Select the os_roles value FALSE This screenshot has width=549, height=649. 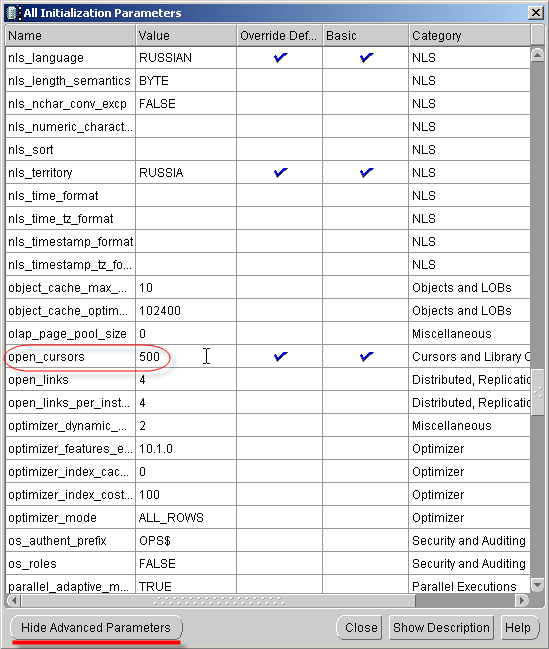click(x=157, y=564)
